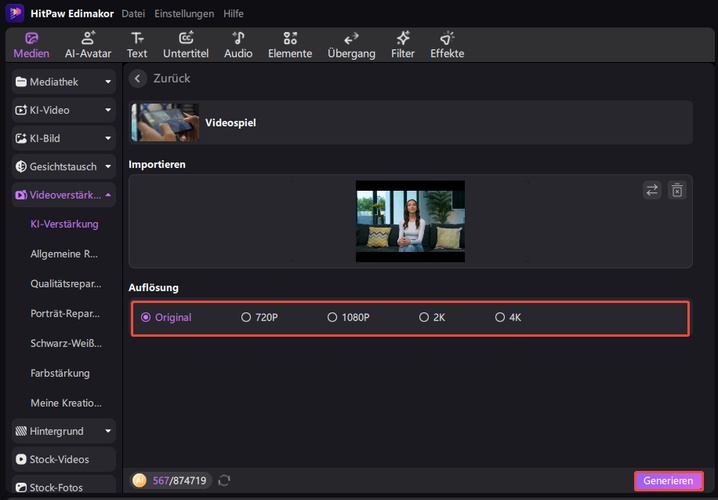Click the delete imported video icon
Viewport: 718px width, 500px height.
pyautogui.click(x=677, y=190)
